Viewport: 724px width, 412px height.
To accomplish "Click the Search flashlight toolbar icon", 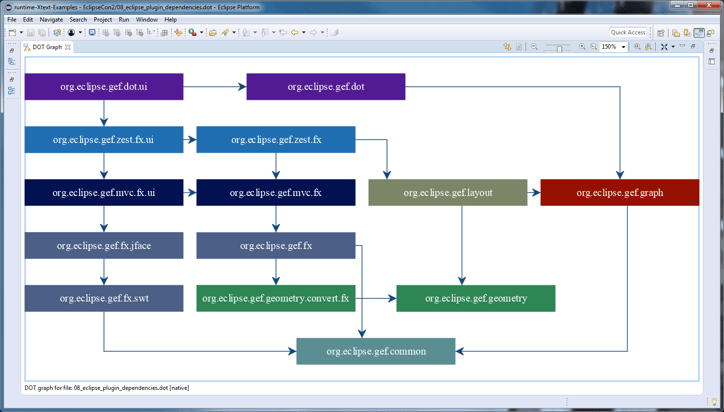I will click(225, 32).
